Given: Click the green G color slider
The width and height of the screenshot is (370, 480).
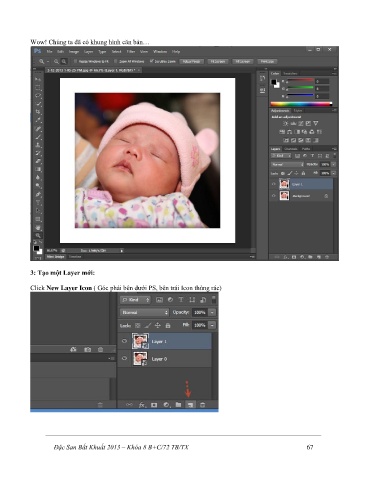Looking at the screenshot, I should pyautogui.click(x=300, y=88).
